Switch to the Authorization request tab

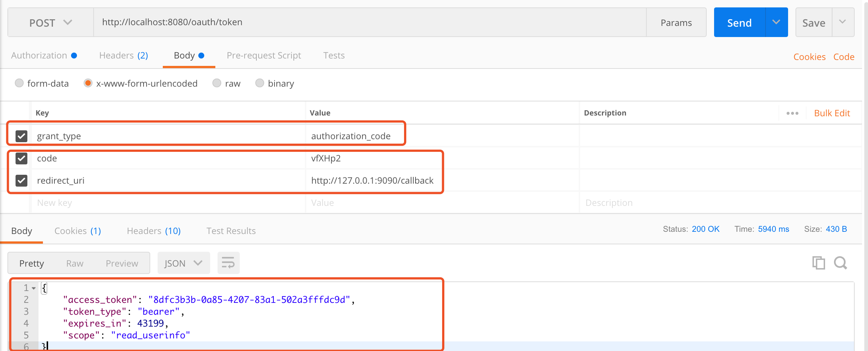pos(44,56)
